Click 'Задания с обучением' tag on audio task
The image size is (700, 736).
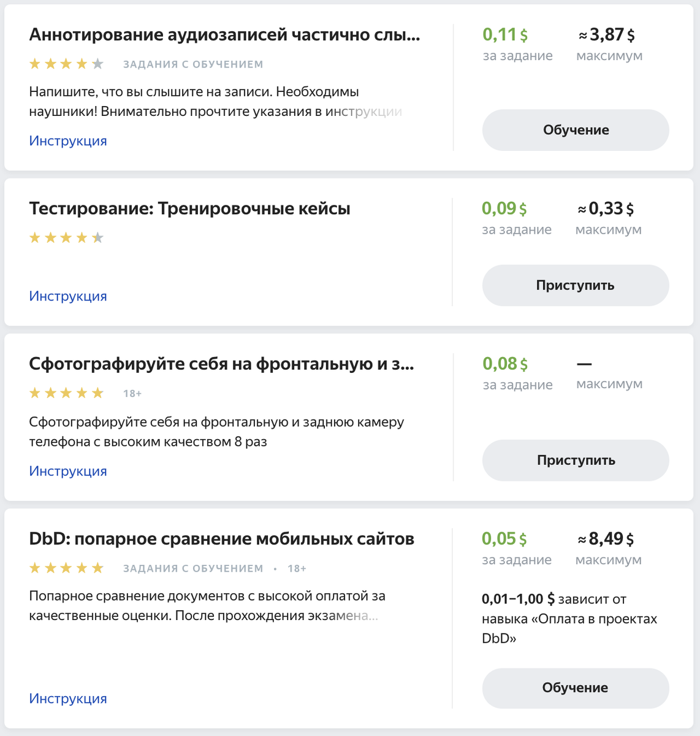192,64
